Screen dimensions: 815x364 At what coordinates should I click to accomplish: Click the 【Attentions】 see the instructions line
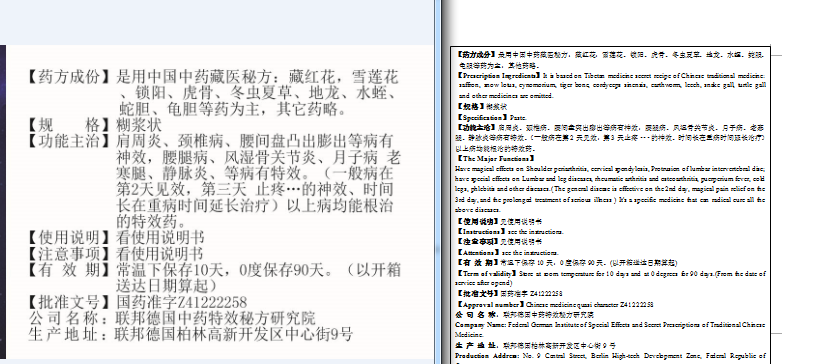click(x=507, y=252)
